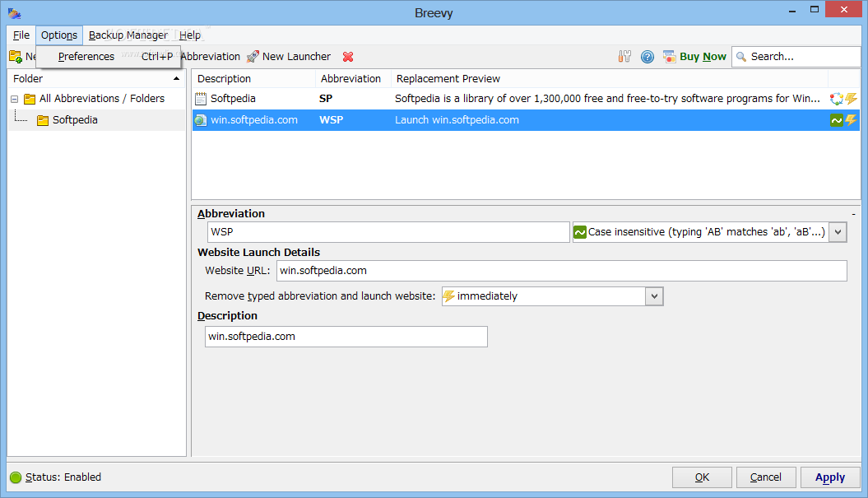Click the Description column header
Viewport: 868px width, 498px height.
(x=253, y=79)
